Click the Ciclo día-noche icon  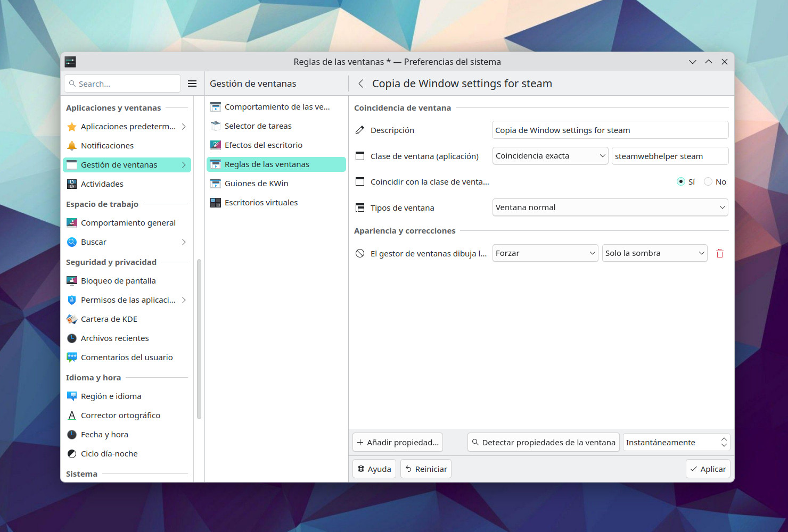tap(72, 454)
